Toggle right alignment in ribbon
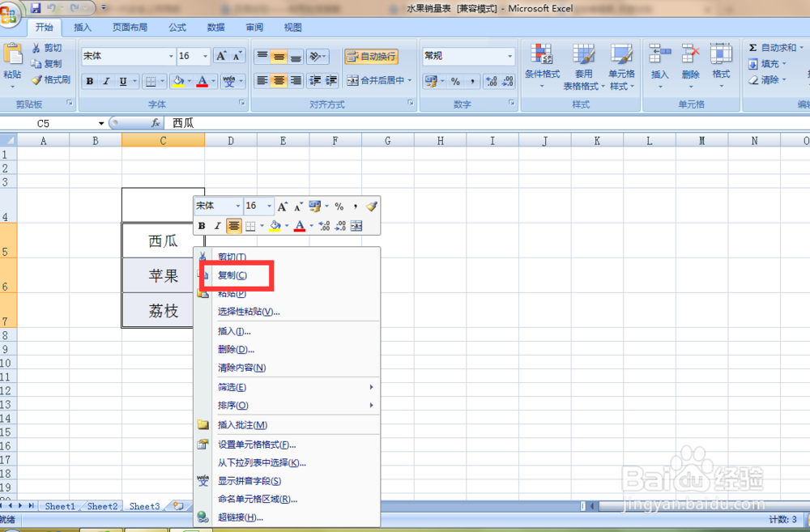810x532 pixels. pos(296,81)
